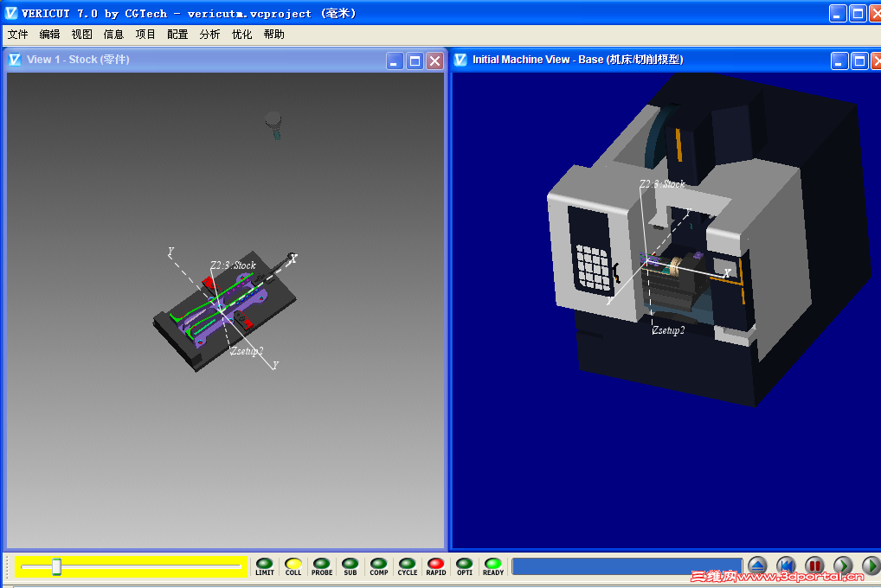The image size is (881, 588).
Task: Click the reset model button with up arrow
Action: tap(757, 566)
